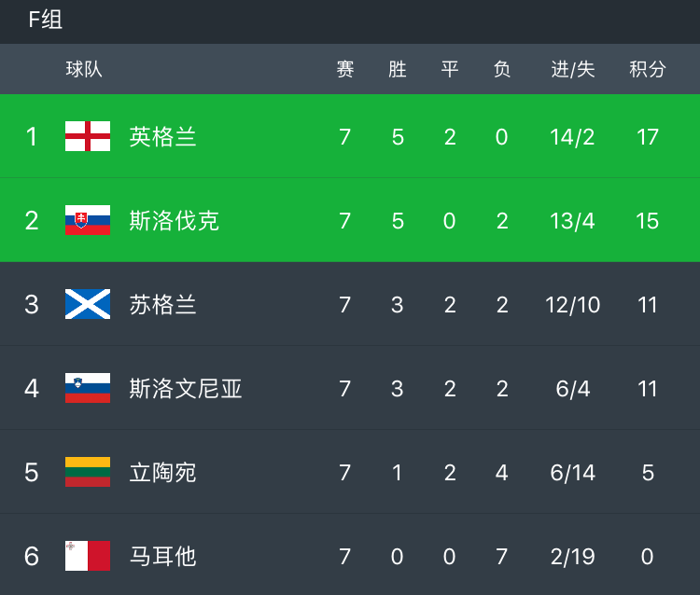Tap the England flag icon
The image size is (700, 595).
pyautogui.click(x=88, y=136)
